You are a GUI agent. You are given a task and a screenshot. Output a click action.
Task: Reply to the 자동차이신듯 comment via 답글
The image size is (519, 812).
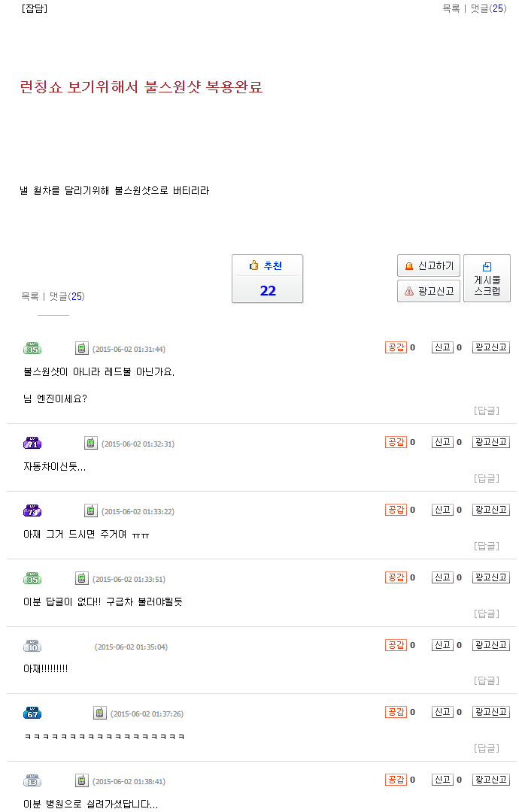[487, 478]
